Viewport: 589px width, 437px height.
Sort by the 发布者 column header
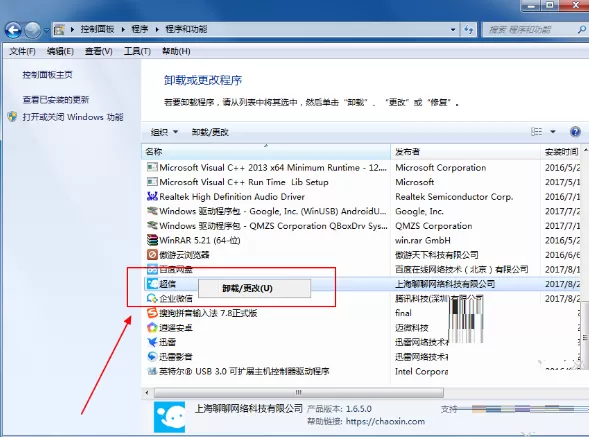[x=465, y=152]
